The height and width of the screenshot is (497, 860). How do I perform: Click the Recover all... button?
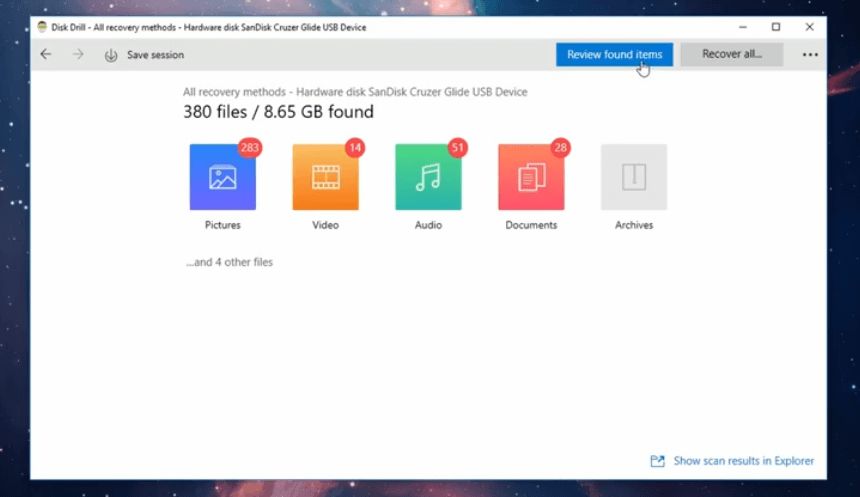point(732,54)
